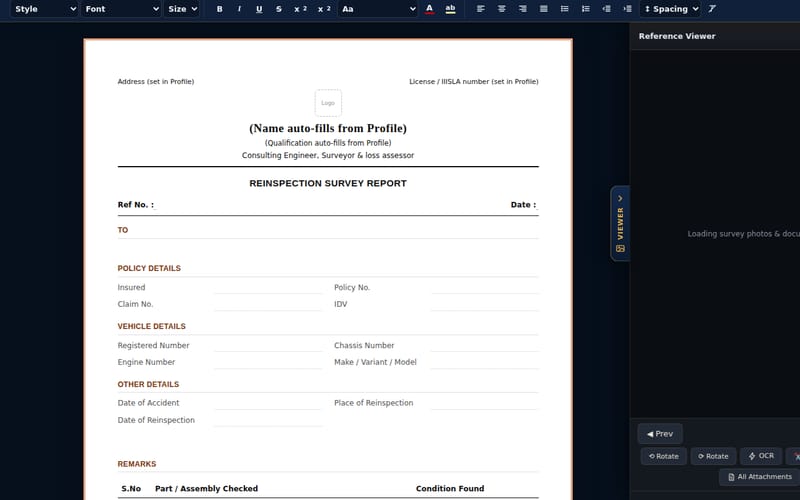
Task: Click the 'REMARKS' section heading
Action: click(137, 464)
